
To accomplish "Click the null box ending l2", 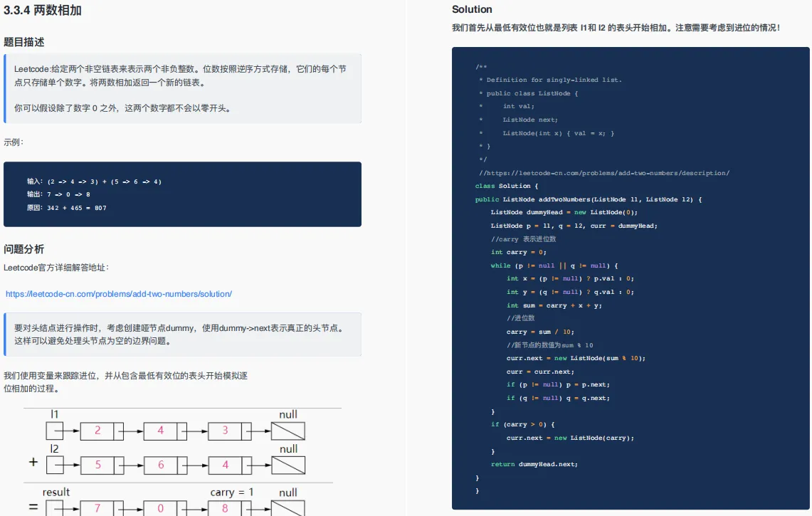I will tap(288, 465).
